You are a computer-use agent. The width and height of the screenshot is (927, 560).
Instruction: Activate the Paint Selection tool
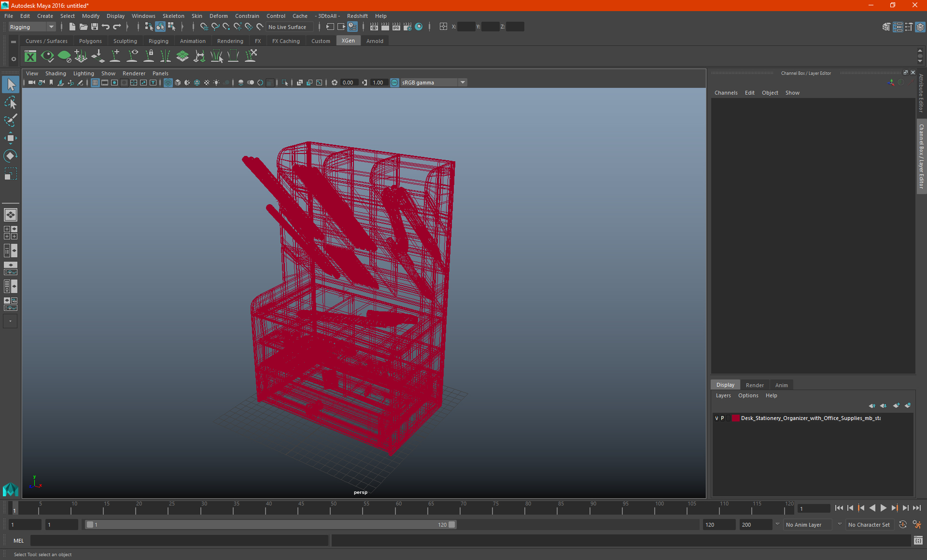11,120
